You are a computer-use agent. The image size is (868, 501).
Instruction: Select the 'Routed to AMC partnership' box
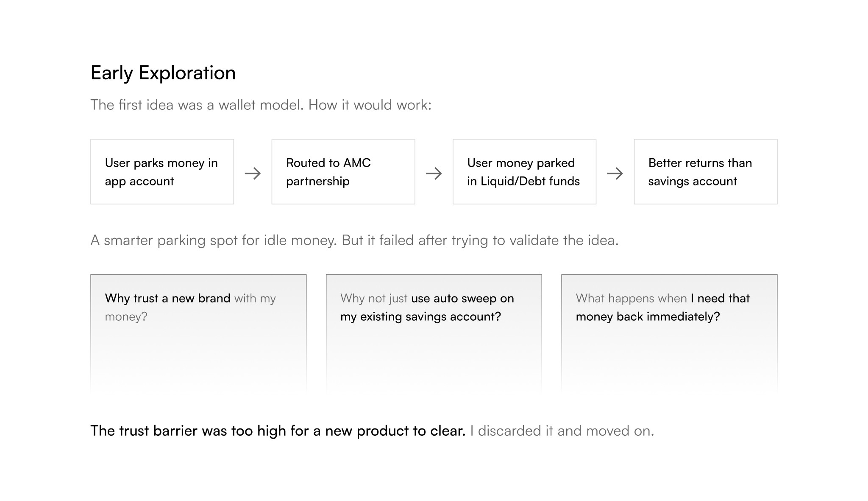pos(343,171)
